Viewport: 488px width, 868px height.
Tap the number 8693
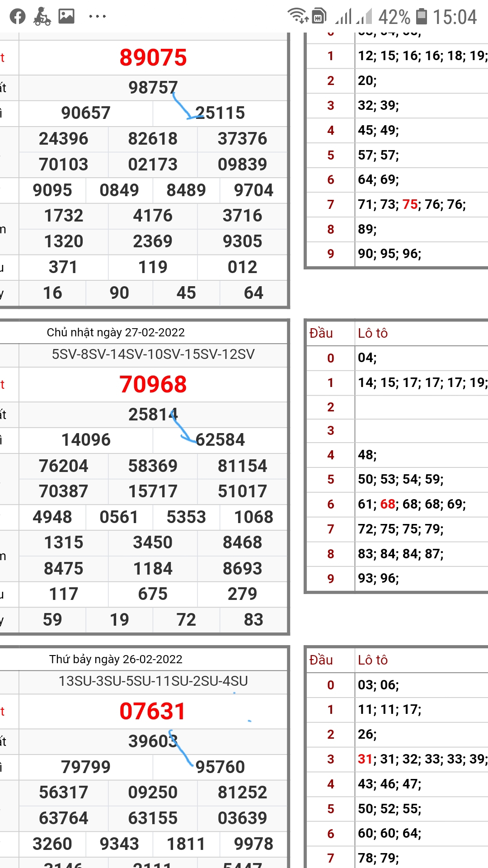243,569
